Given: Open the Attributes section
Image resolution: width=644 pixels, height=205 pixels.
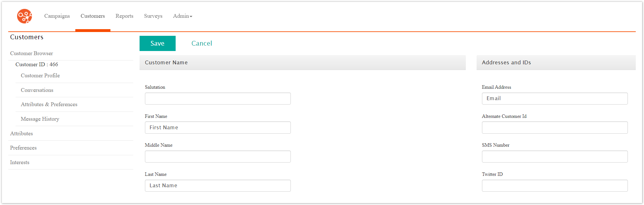Looking at the screenshot, I should coord(21,133).
